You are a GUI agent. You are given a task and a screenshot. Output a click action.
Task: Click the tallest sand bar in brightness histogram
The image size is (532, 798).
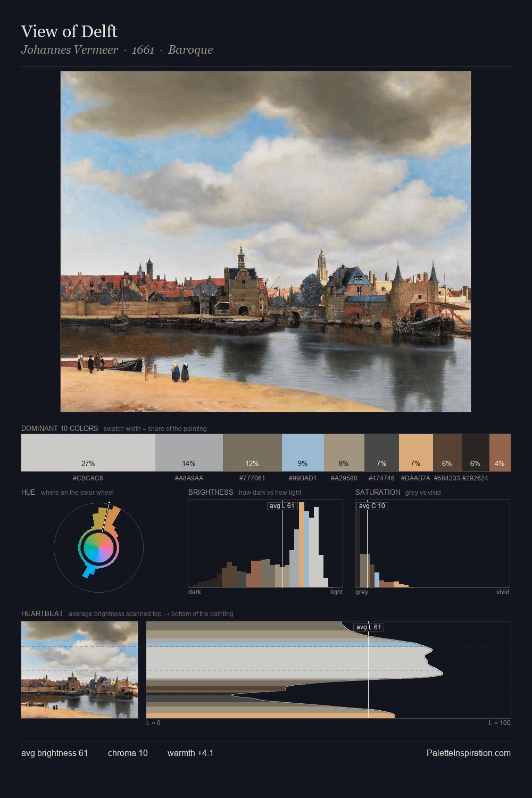click(302, 545)
